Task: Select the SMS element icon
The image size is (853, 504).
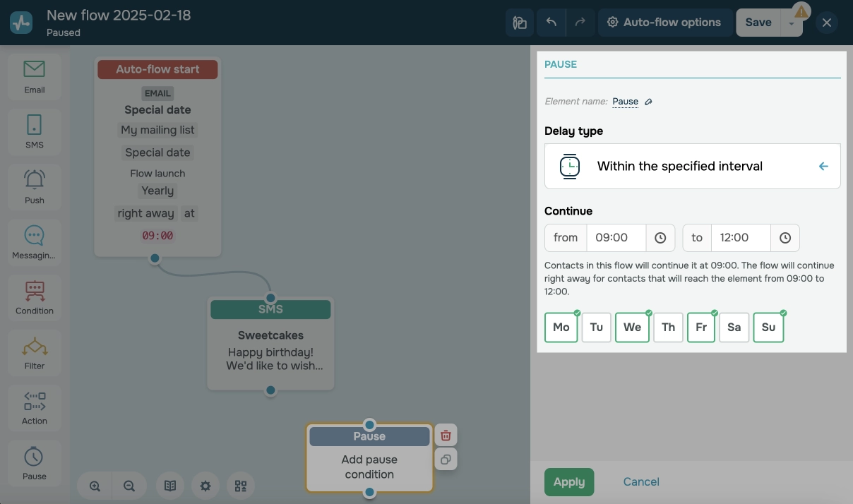Action: pos(34,126)
